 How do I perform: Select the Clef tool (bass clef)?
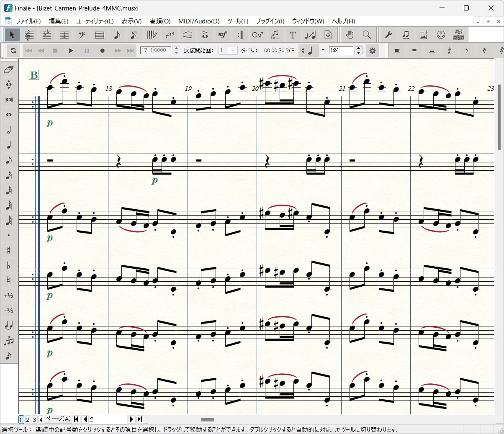[82, 35]
